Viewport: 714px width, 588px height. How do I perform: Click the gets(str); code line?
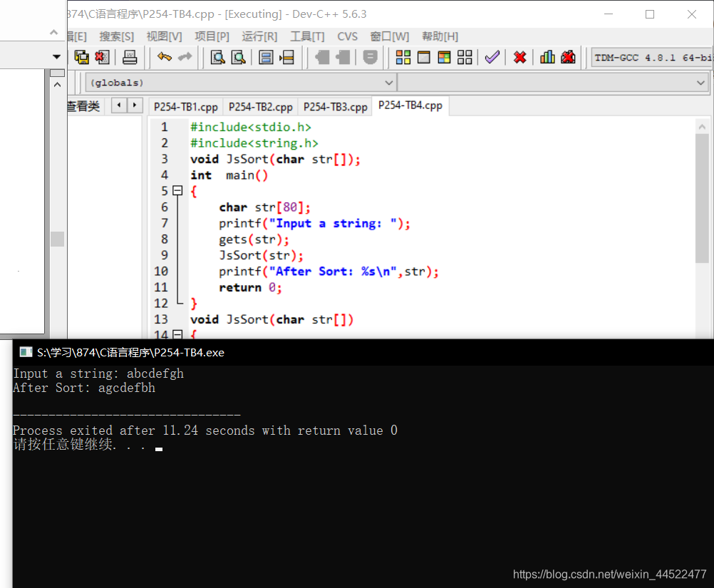click(x=254, y=239)
